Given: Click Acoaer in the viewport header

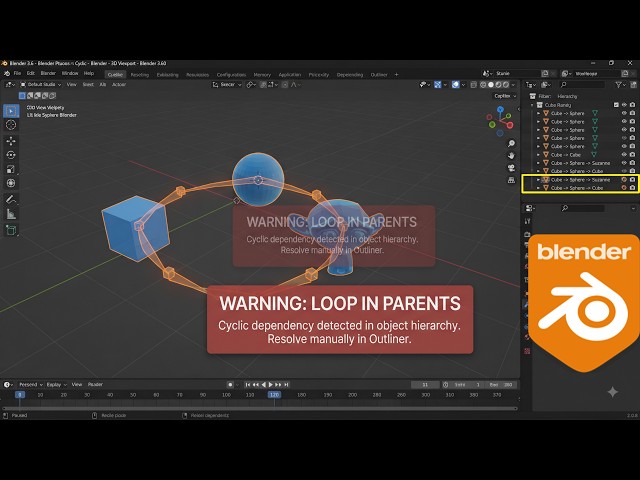Looking at the screenshot, I should coord(119,84).
